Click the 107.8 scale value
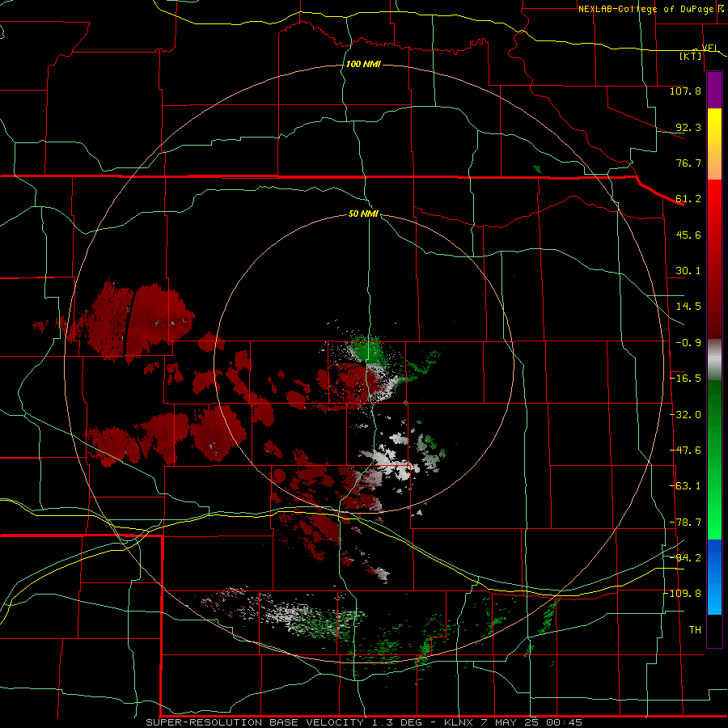This screenshot has width=728, height=728. pos(685,91)
